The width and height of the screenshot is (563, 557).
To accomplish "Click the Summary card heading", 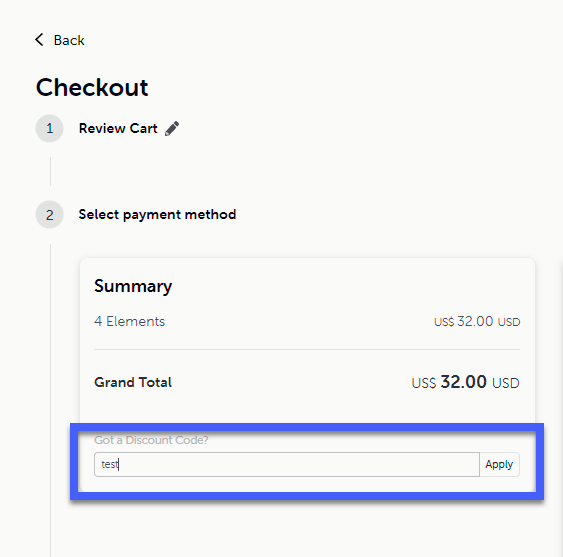I will [133, 286].
